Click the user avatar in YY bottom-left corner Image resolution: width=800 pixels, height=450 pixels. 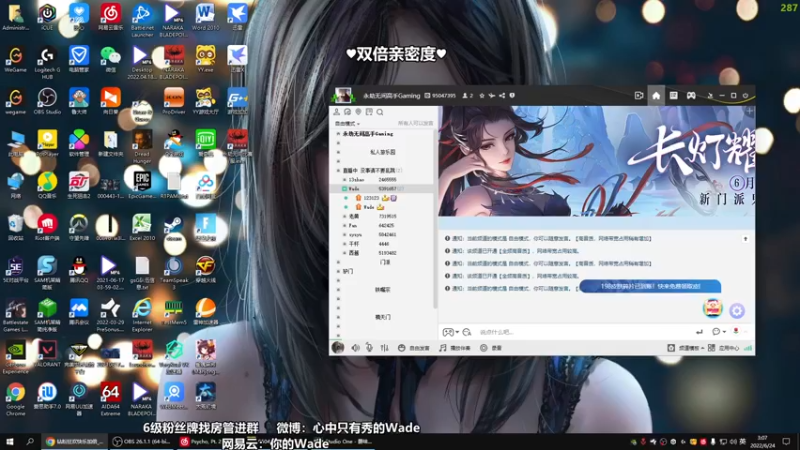click(337, 347)
